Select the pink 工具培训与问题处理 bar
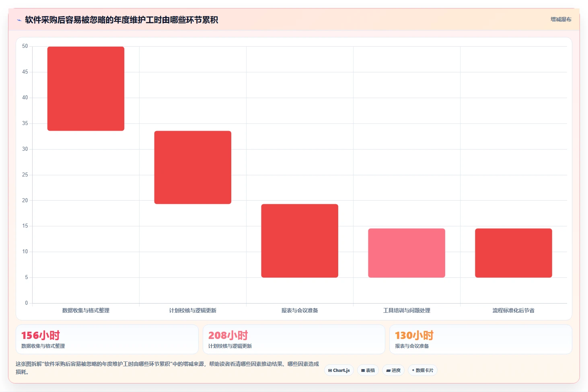 point(407,253)
